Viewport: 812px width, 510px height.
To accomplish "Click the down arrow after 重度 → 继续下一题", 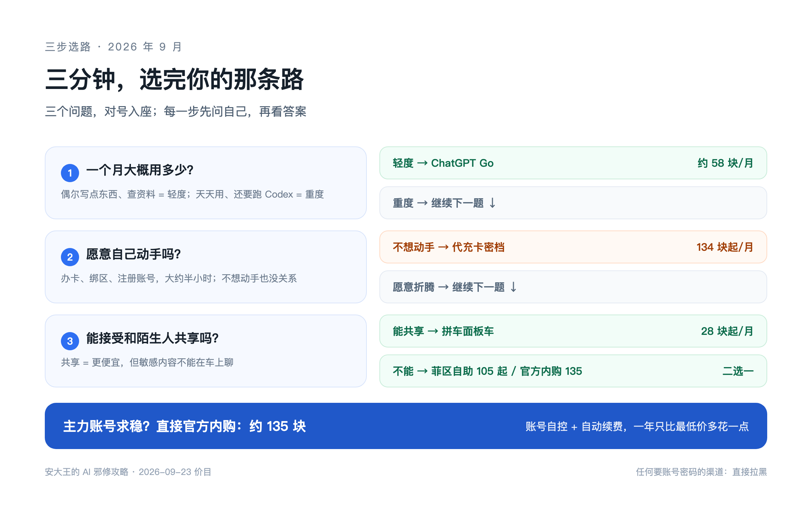I will point(492,203).
